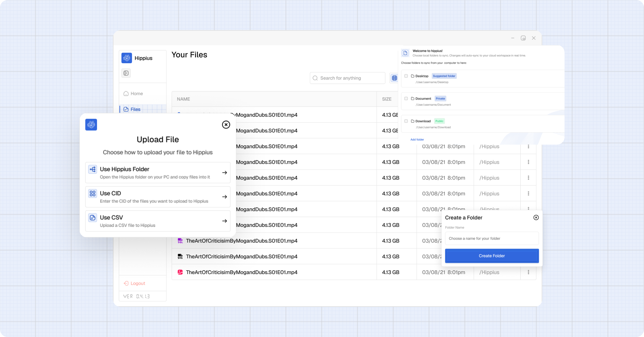The width and height of the screenshot is (644, 337).
Task: Switch to grid view using the grid icon
Action: [x=394, y=78]
